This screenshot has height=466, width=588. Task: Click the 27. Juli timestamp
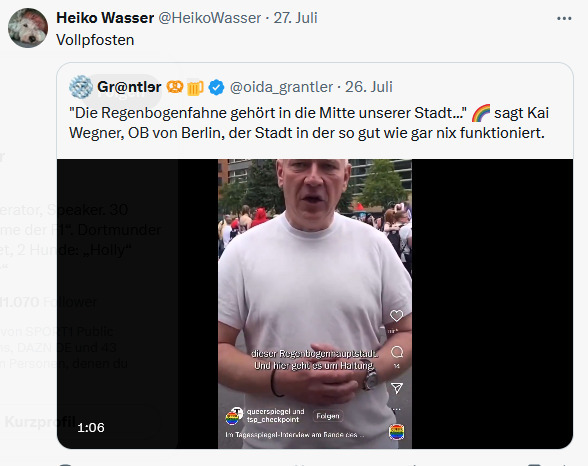[x=295, y=18]
